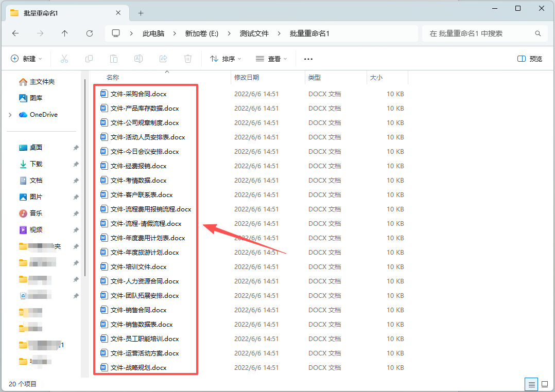This screenshot has width=555, height=392.
Task: Go back with the left arrow
Action: 15,33
